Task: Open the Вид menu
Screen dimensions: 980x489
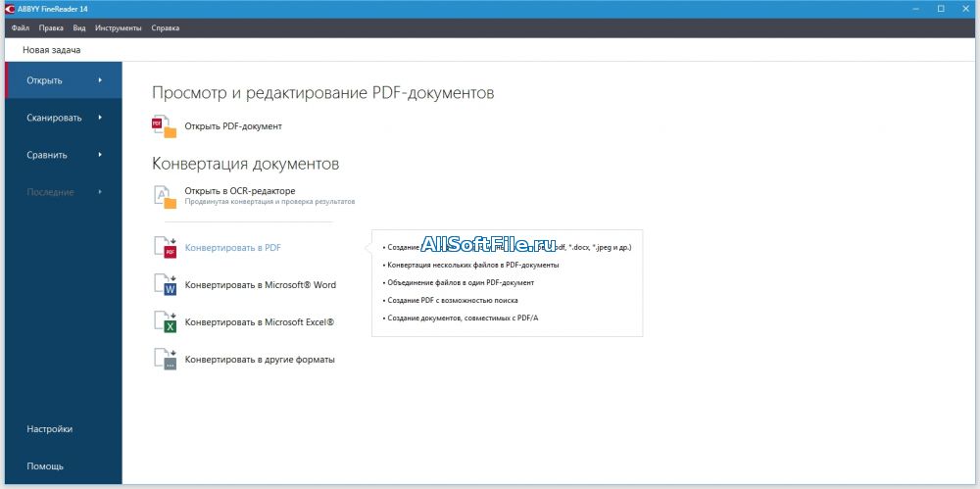Action: pyautogui.click(x=78, y=28)
